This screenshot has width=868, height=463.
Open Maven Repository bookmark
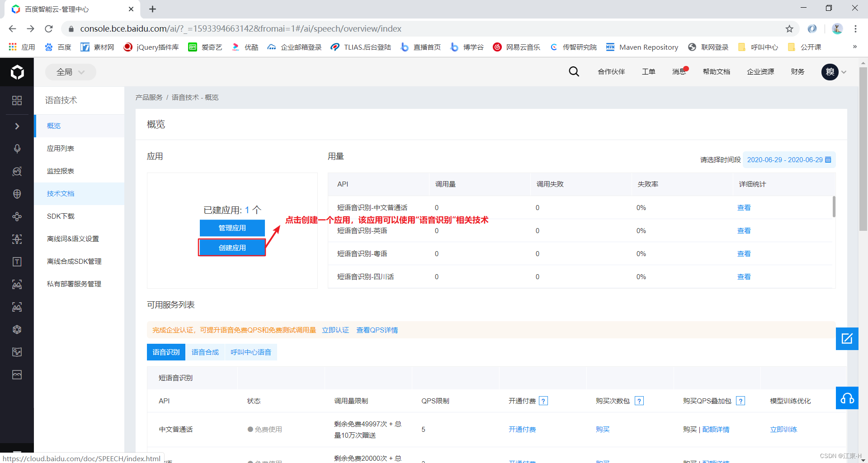coord(642,47)
